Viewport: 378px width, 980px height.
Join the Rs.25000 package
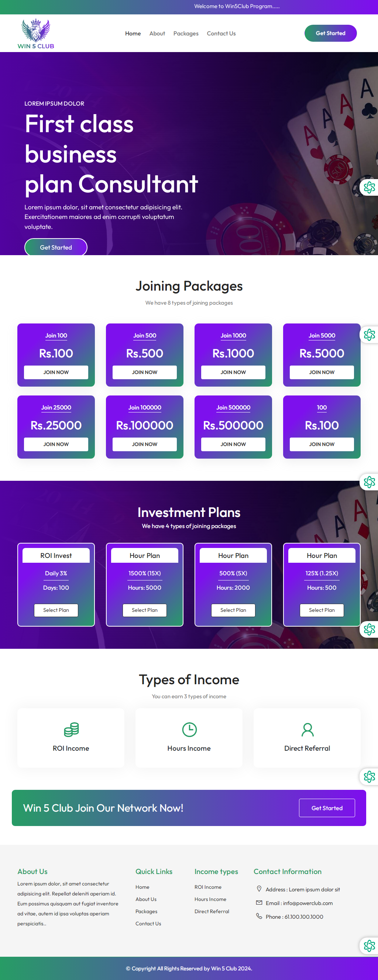click(x=56, y=444)
